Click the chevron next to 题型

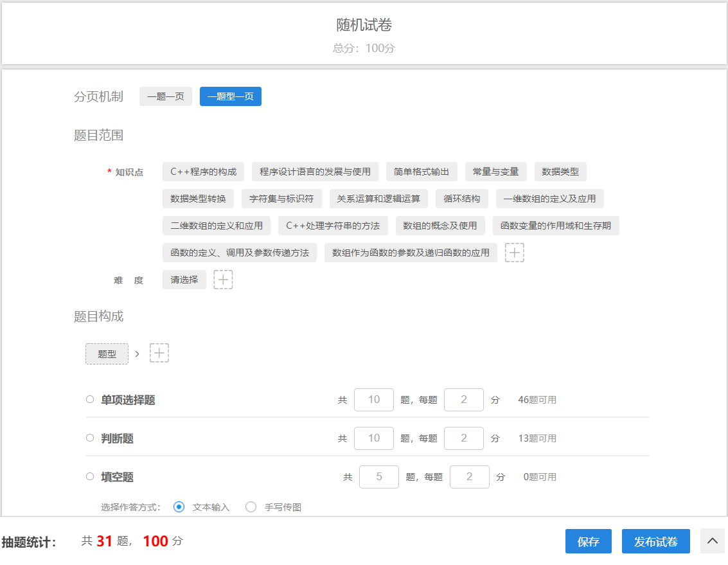[137, 354]
